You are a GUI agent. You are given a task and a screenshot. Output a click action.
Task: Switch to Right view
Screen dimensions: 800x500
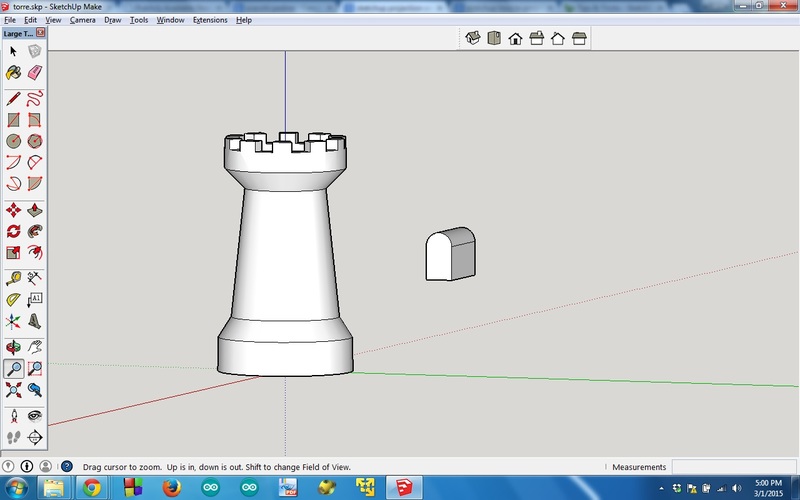click(537, 38)
